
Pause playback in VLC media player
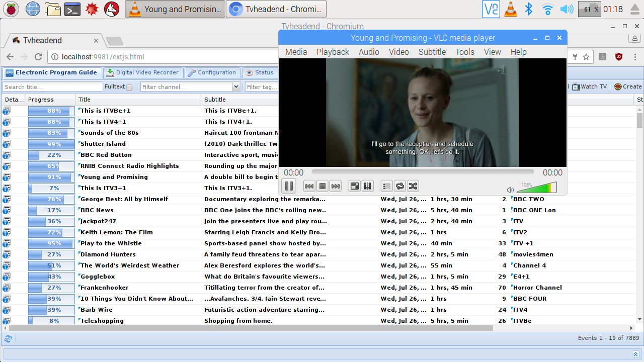click(x=289, y=186)
